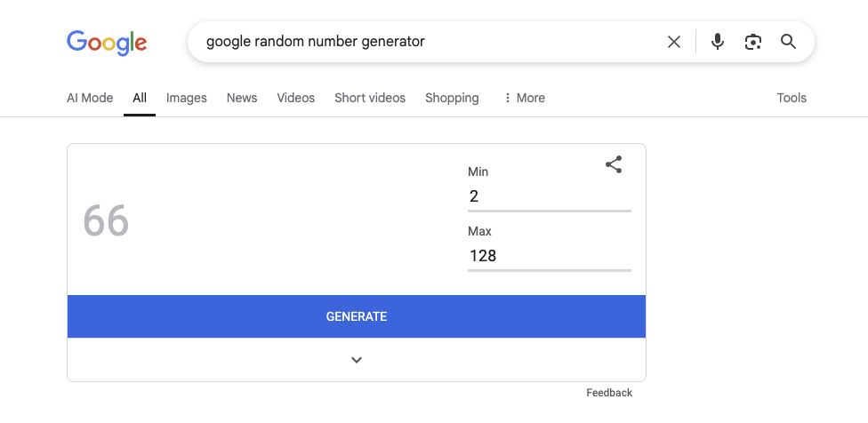This screenshot has width=868, height=423.
Task: Switch to AI Mode tab
Action: pyautogui.click(x=90, y=98)
